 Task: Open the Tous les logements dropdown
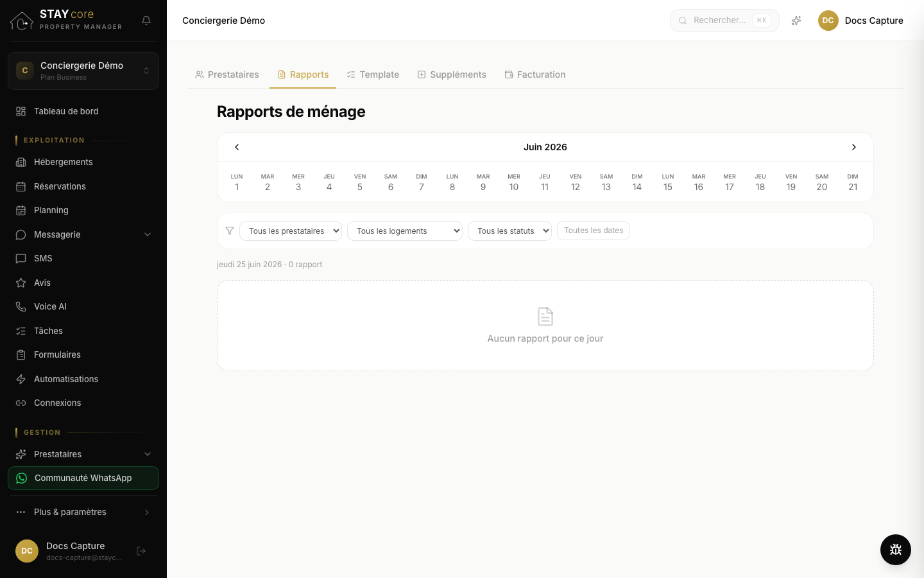pyautogui.click(x=405, y=231)
